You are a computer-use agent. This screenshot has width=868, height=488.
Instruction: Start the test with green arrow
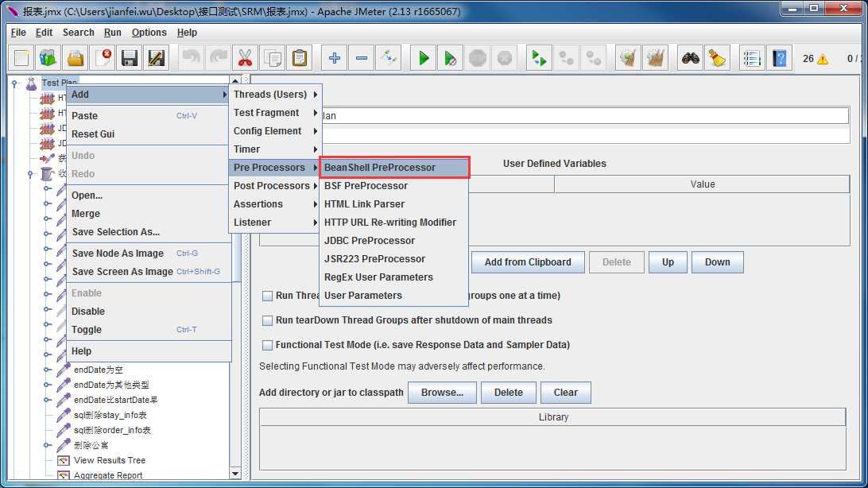pos(424,58)
